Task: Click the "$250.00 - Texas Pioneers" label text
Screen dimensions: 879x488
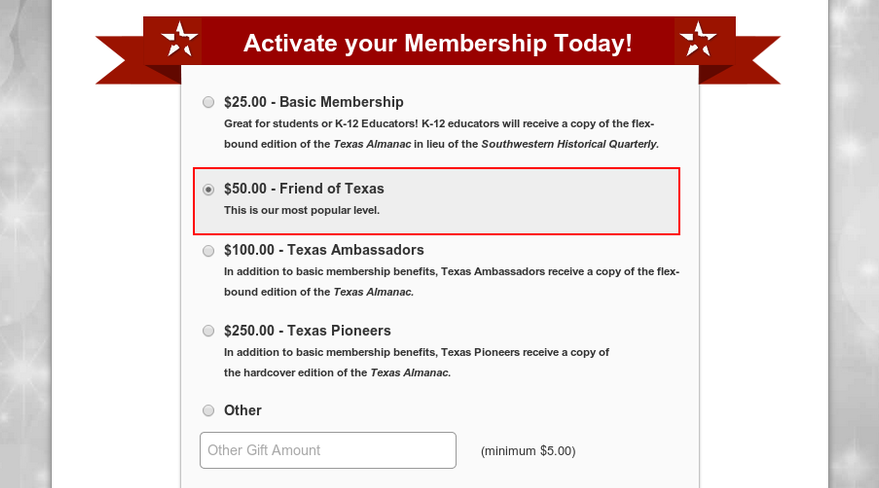Action: 307,331
